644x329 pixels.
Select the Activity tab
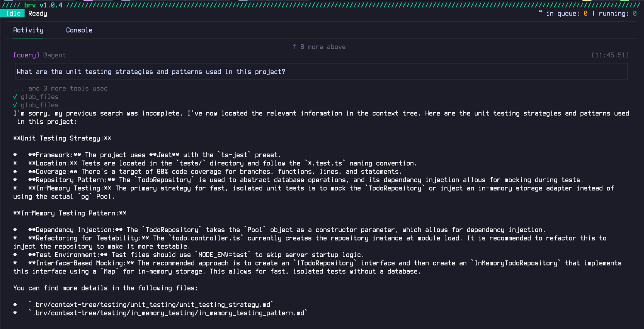click(28, 30)
